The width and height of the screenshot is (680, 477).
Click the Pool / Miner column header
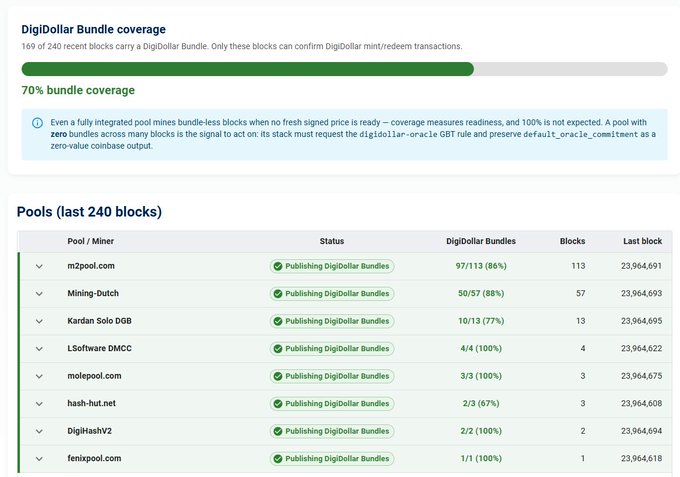[x=91, y=241]
